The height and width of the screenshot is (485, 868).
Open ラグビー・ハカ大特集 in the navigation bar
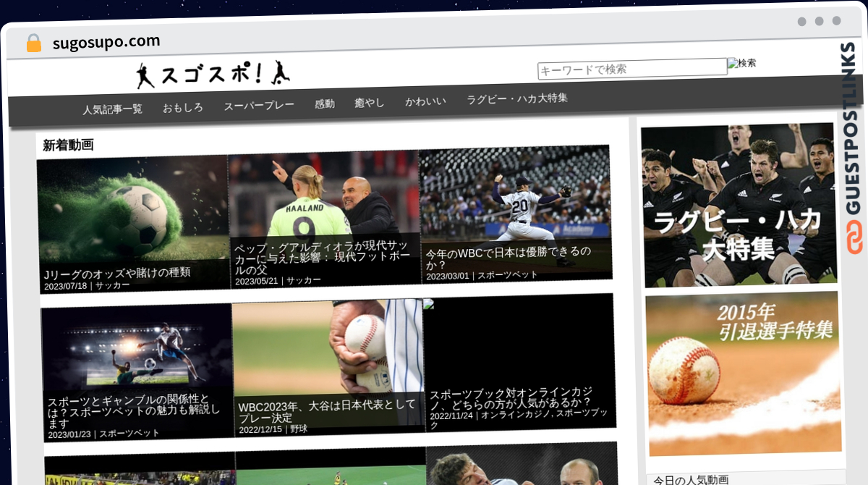[516, 98]
